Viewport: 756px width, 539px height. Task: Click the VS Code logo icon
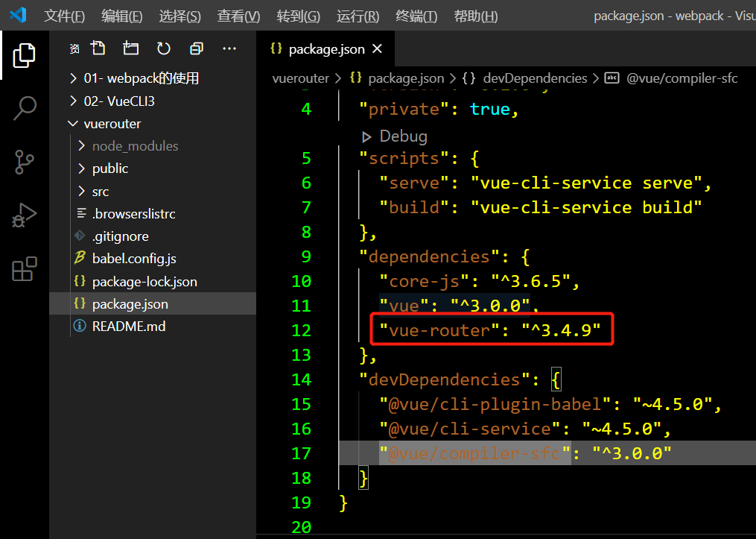[18, 15]
